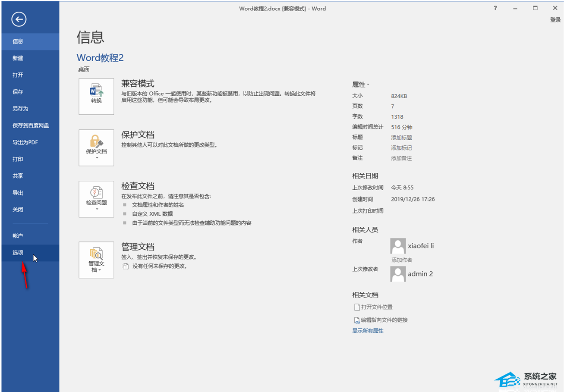The height and width of the screenshot is (392, 564).
Task: Expand the 属性 properties dropdown
Action: click(361, 85)
